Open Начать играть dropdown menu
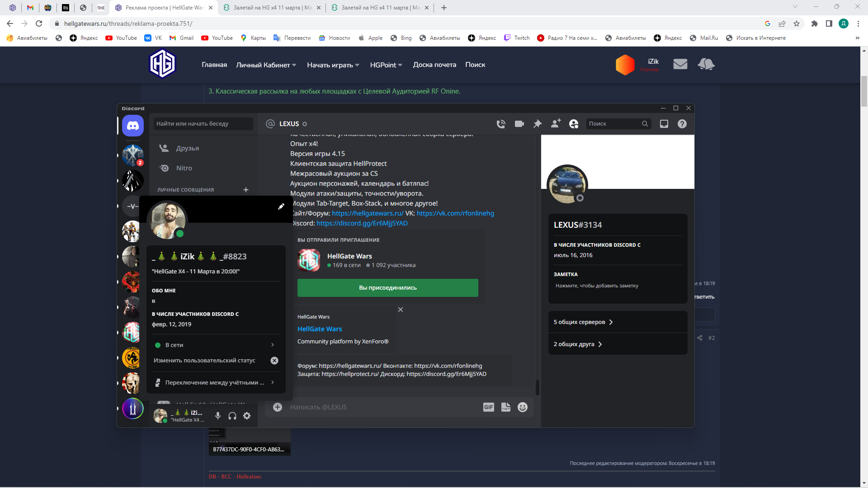 (x=333, y=65)
